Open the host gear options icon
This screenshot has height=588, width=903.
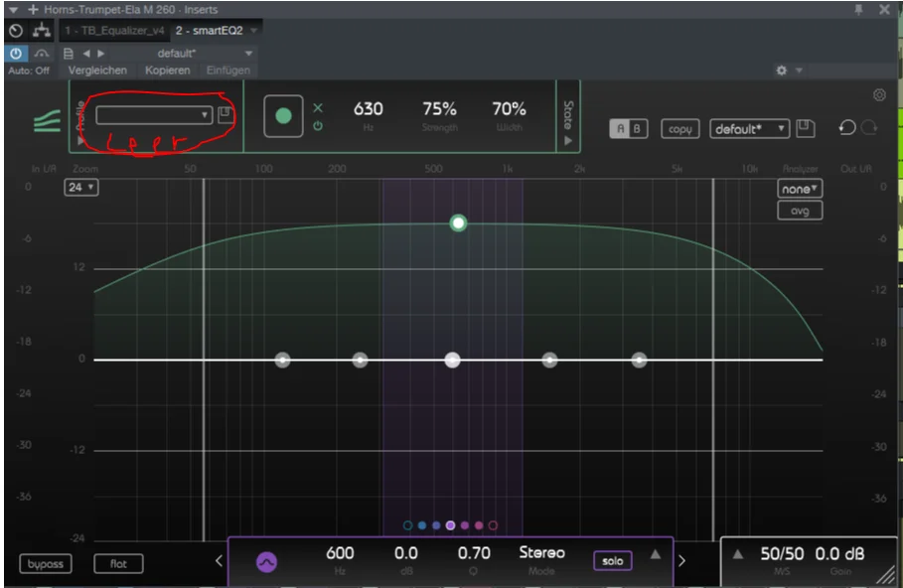[782, 71]
